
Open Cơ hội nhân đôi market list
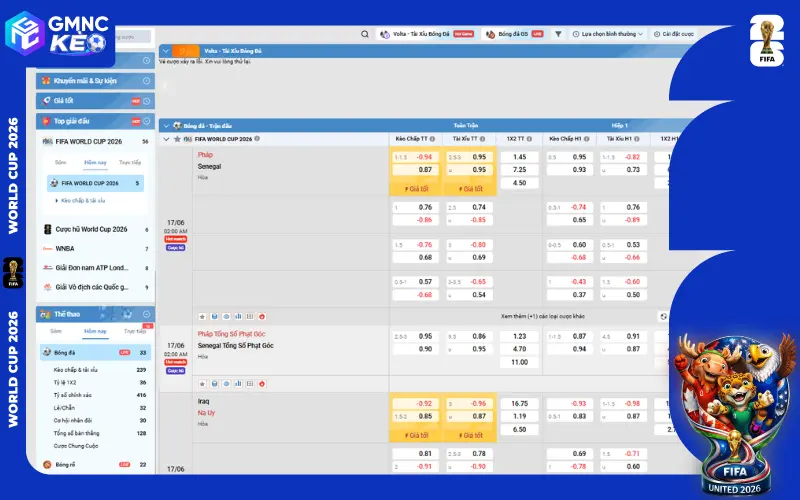pyautogui.click(x=99, y=421)
